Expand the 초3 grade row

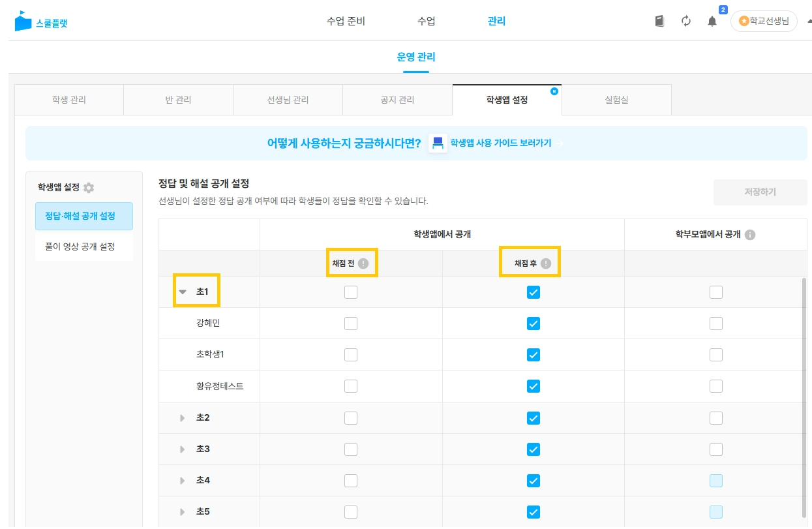(183, 449)
